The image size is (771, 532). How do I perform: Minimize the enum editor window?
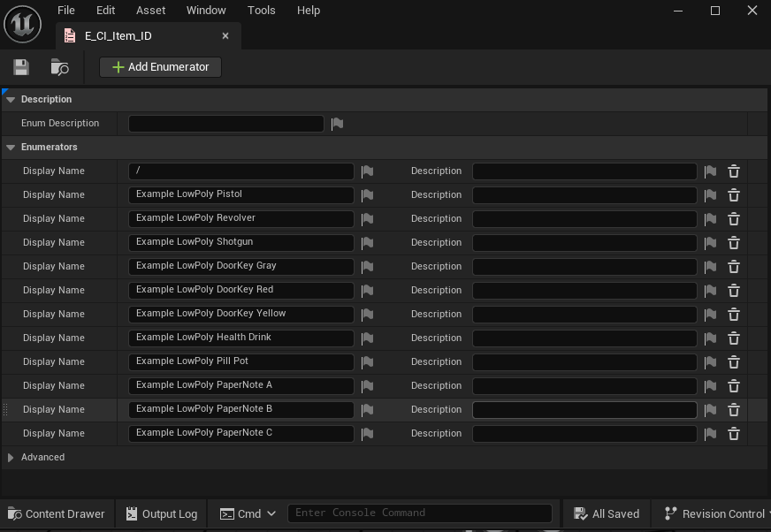pyautogui.click(x=678, y=11)
